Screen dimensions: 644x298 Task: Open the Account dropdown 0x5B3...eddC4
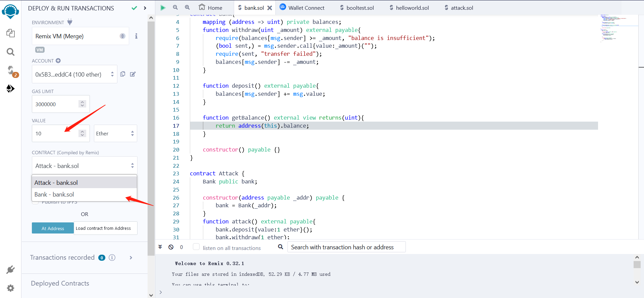click(x=74, y=74)
